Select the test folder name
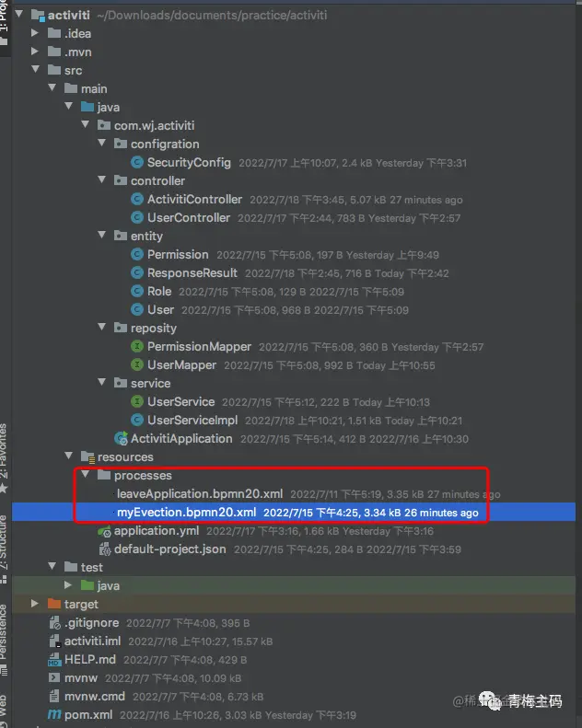Screen dimensions: 582x728 pos(91,567)
